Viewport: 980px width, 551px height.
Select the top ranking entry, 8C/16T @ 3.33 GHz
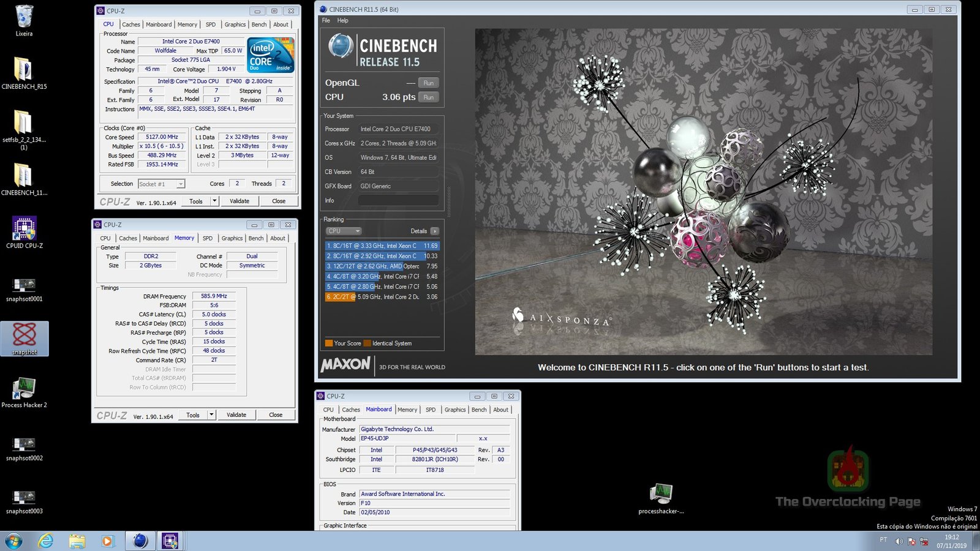click(382, 246)
